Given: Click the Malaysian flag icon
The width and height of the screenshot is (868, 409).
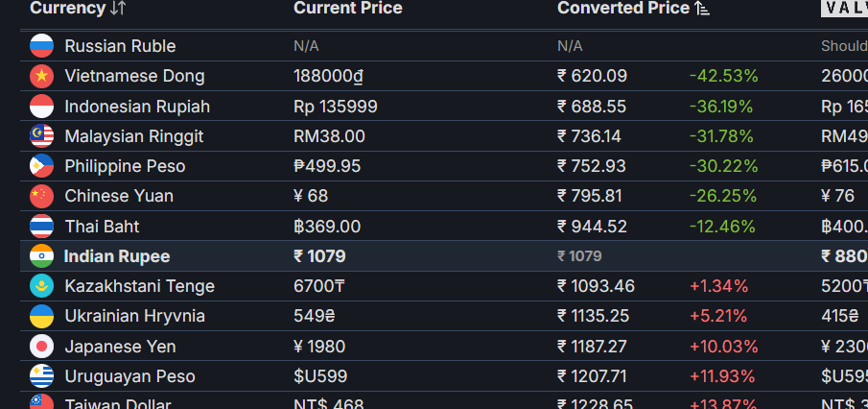Looking at the screenshot, I should pyautogui.click(x=41, y=136).
